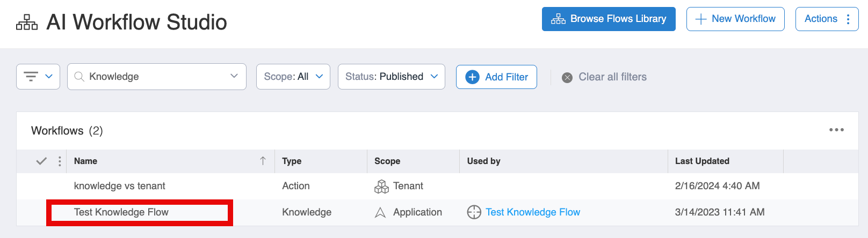Open the Actions menu
The height and width of the screenshot is (238, 868).
pos(826,19)
